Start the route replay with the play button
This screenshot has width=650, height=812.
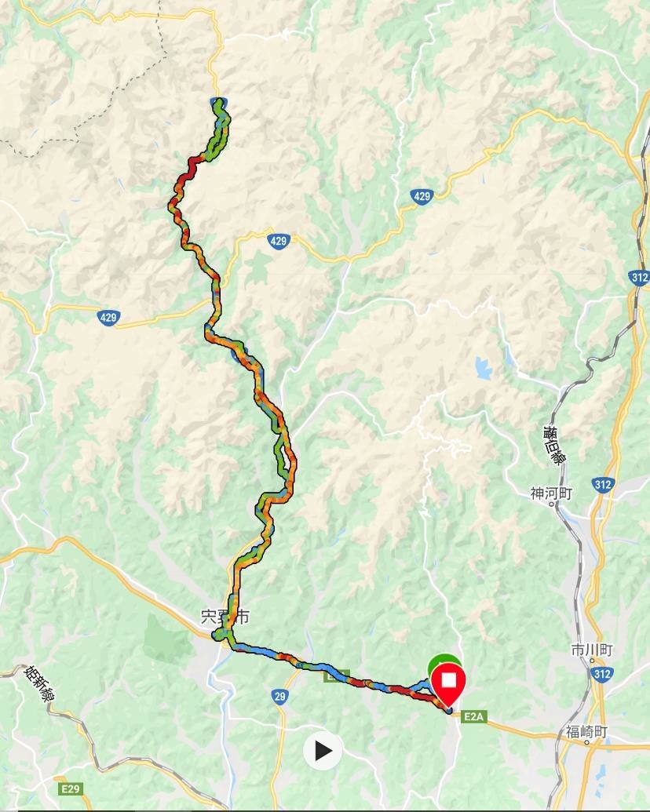(x=323, y=750)
